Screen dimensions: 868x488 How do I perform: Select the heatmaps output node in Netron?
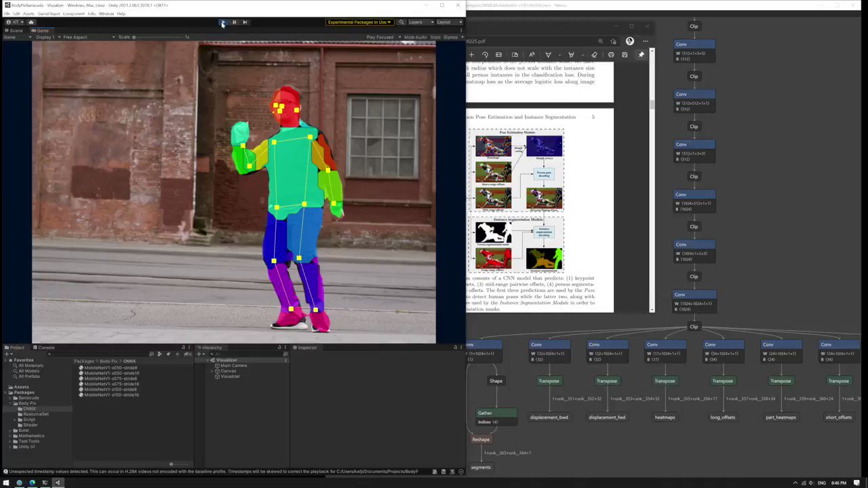pyautogui.click(x=665, y=417)
